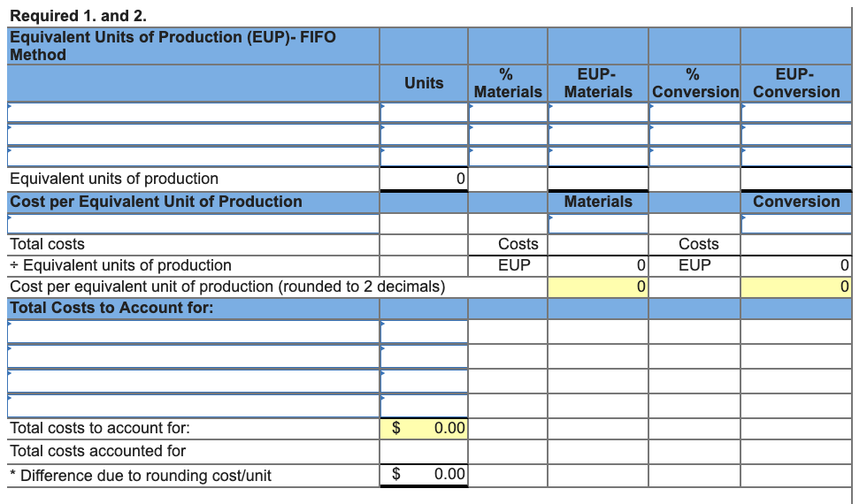Screen dimensions: 867x504
Task: Click the Total costs Materials amount cell
Action: coord(598,244)
